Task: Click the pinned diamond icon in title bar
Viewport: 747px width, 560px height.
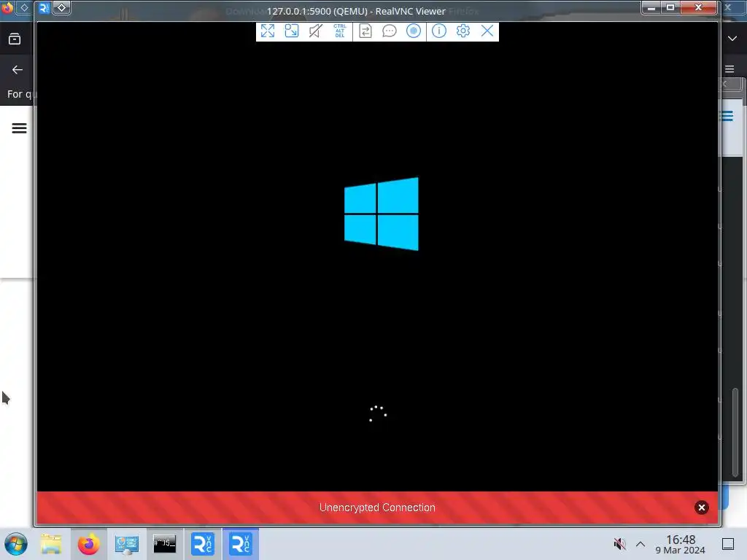Action: point(61,7)
